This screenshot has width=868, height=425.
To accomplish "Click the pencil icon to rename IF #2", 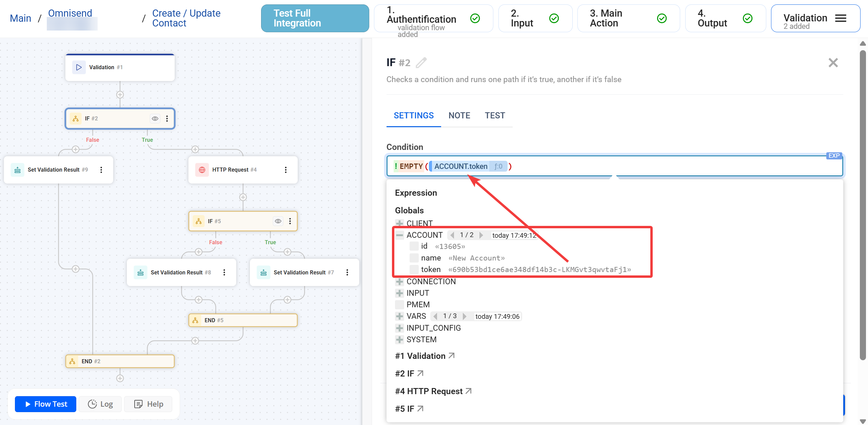I will click(x=420, y=62).
